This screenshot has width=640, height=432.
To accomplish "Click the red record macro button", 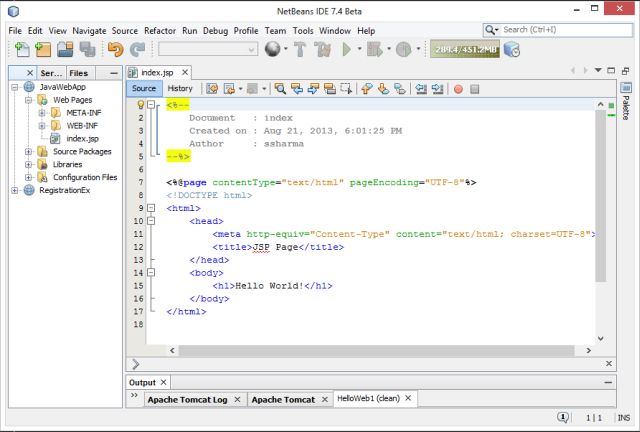I will [x=458, y=88].
